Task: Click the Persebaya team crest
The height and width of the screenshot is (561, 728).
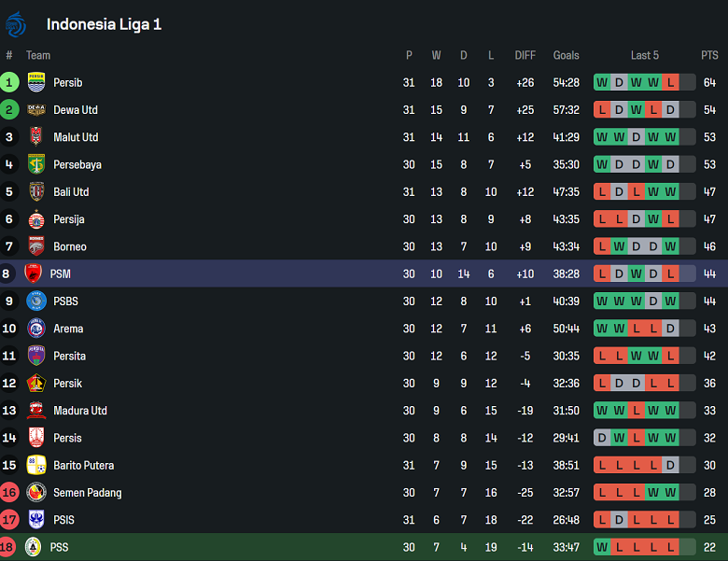Action: click(x=36, y=164)
